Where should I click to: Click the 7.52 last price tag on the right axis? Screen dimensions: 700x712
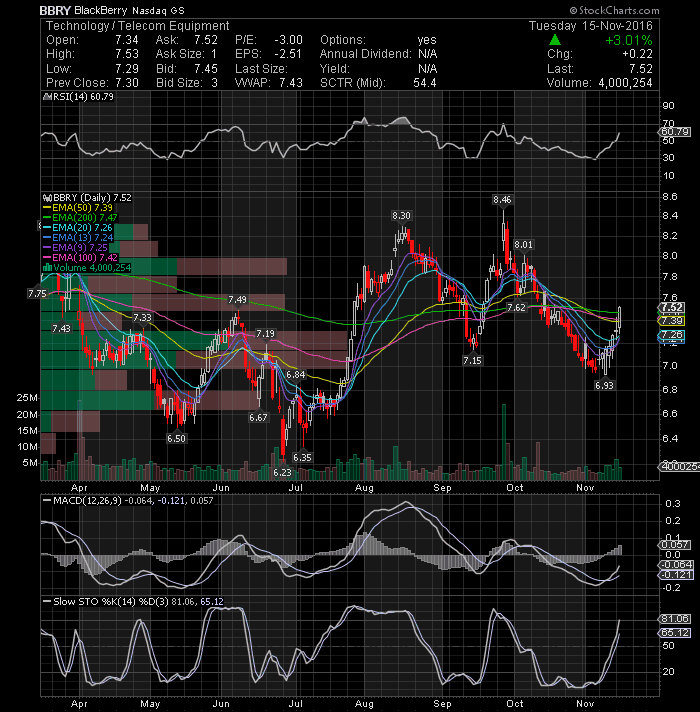(x=672, y=307)
